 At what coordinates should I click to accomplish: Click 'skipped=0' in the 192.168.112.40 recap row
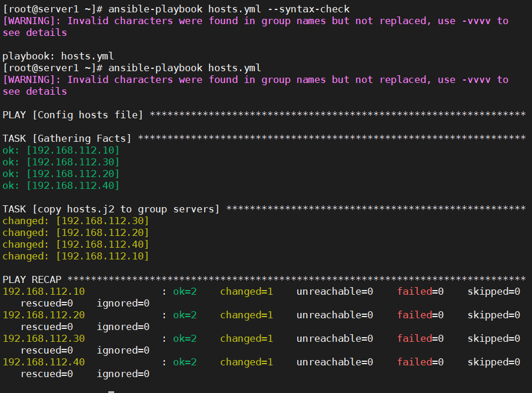coord(494,362)
